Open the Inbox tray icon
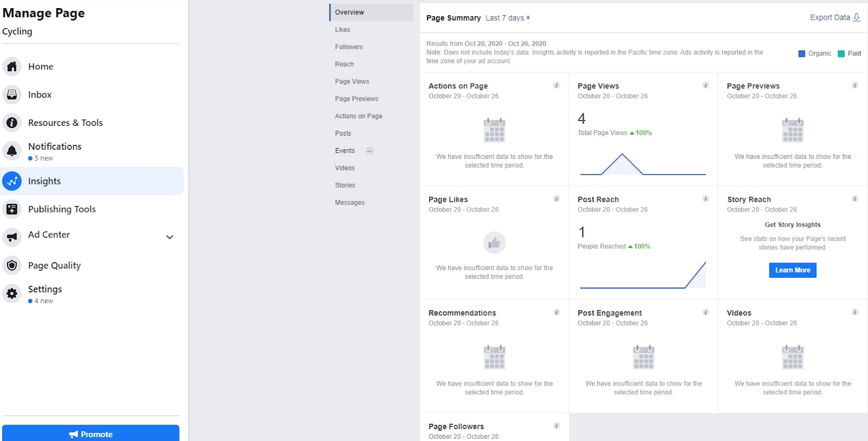 point(12,94)
